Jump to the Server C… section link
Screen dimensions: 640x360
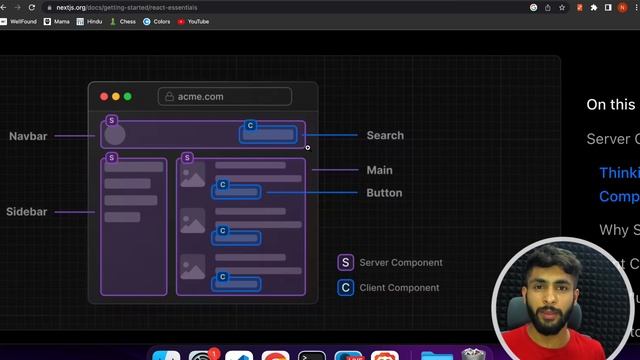613,139
